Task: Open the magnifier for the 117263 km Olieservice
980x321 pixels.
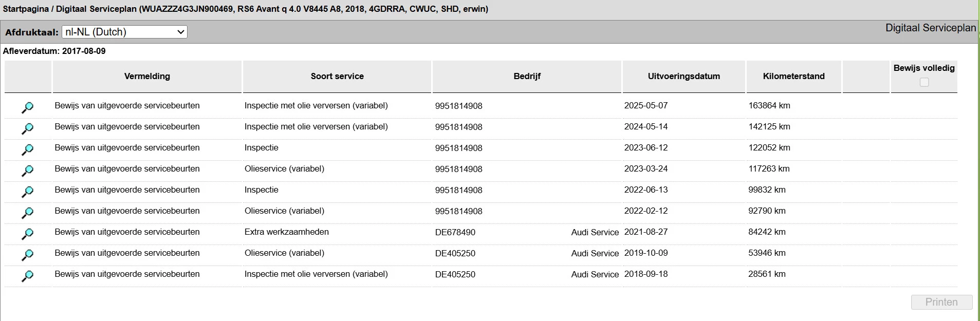Action: [x=27, y=171]
